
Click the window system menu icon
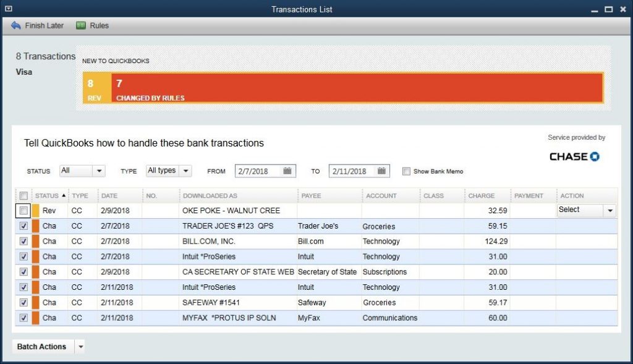point(9,9)
